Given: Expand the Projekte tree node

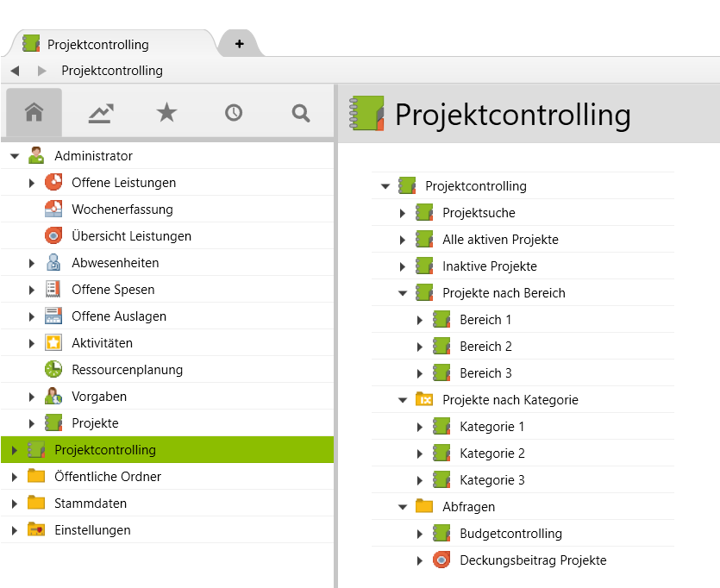Looking at the screenshot, I should pyautogui.click(x=32, y=422).
